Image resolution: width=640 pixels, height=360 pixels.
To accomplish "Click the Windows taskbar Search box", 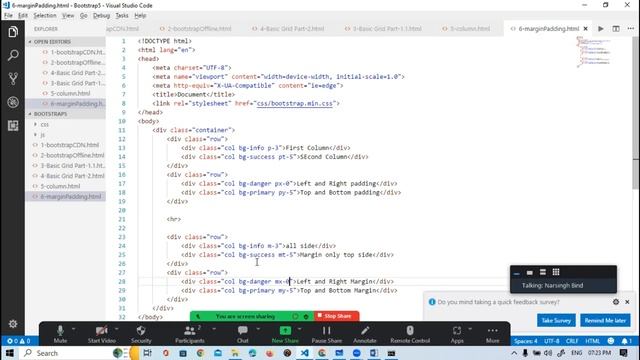I will (65, 353).
